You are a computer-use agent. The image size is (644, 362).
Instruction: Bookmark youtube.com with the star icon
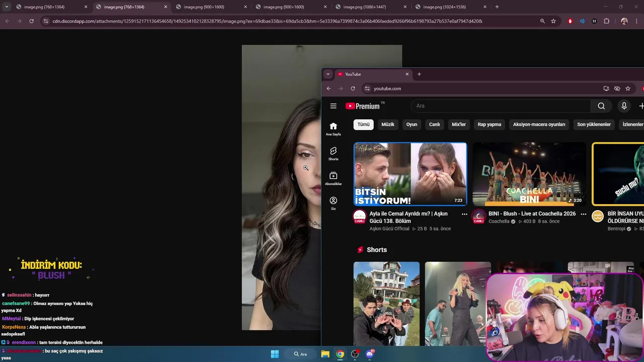[628, 88]
